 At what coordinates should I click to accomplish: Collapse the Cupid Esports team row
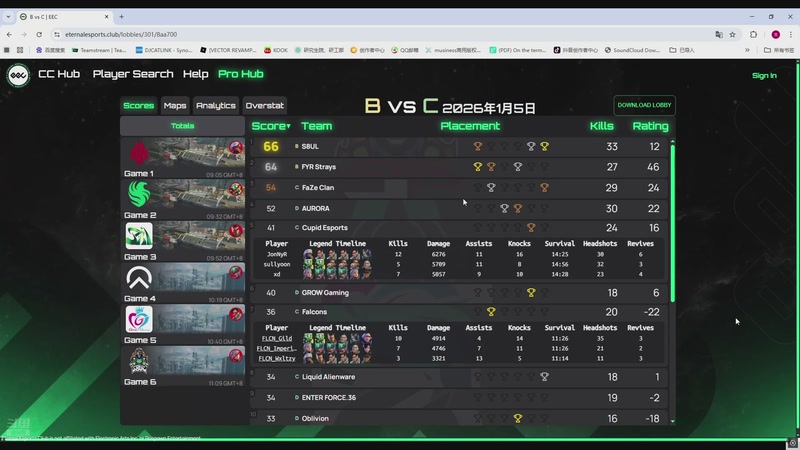(459, 228)
